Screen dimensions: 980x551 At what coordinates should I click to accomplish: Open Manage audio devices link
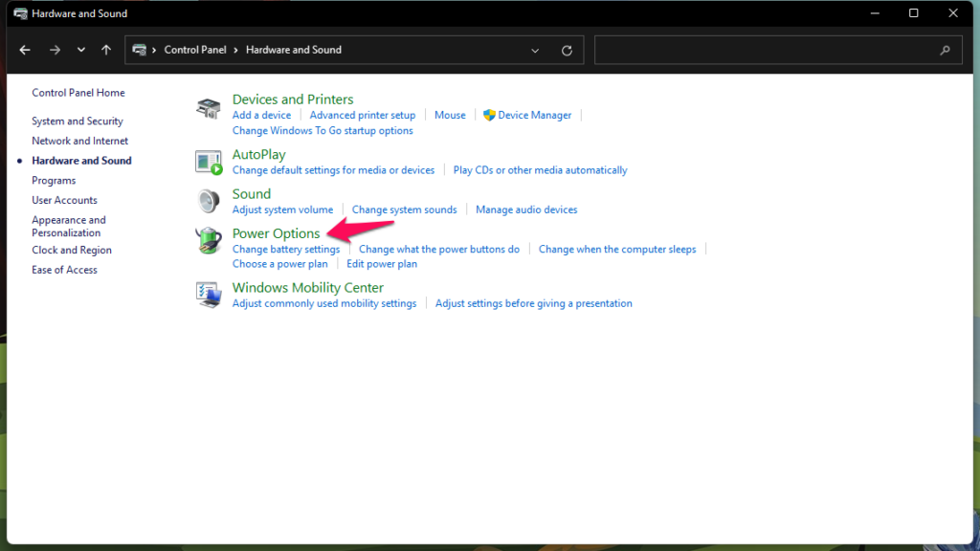coord(526,209)
